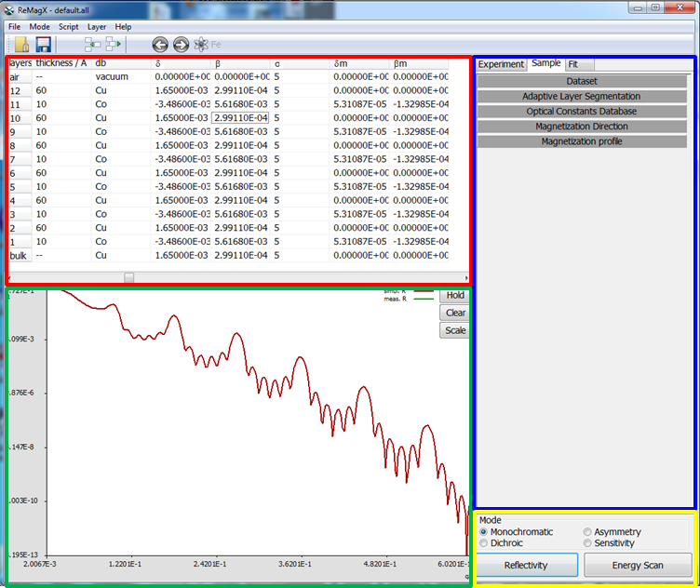Image resolution: width=700 pixels, height=588 pixels.
Task: Click the open file toolbar icon
Action: (21, 44)
